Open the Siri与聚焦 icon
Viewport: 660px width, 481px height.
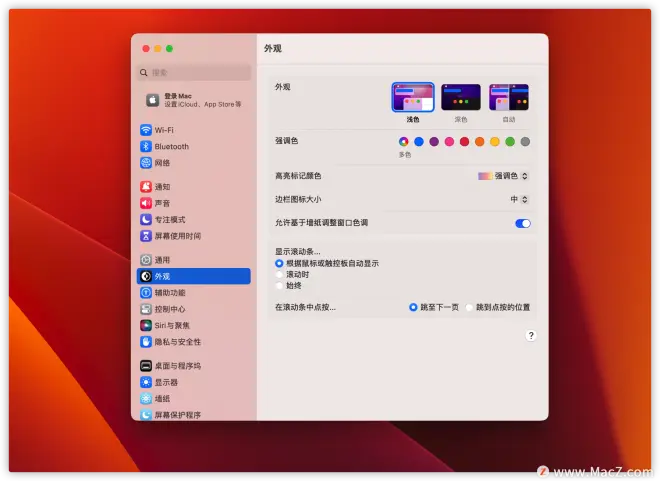click(x=146, y=325)
